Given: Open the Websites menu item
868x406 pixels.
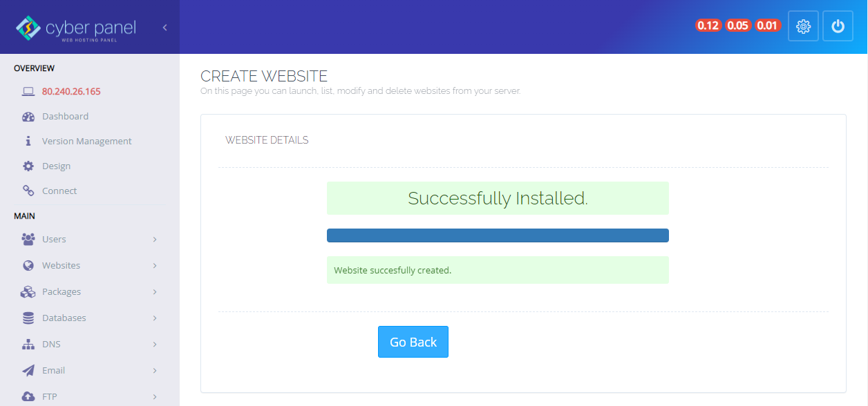Looking at the screenshot, I should (x=61, y=266).
